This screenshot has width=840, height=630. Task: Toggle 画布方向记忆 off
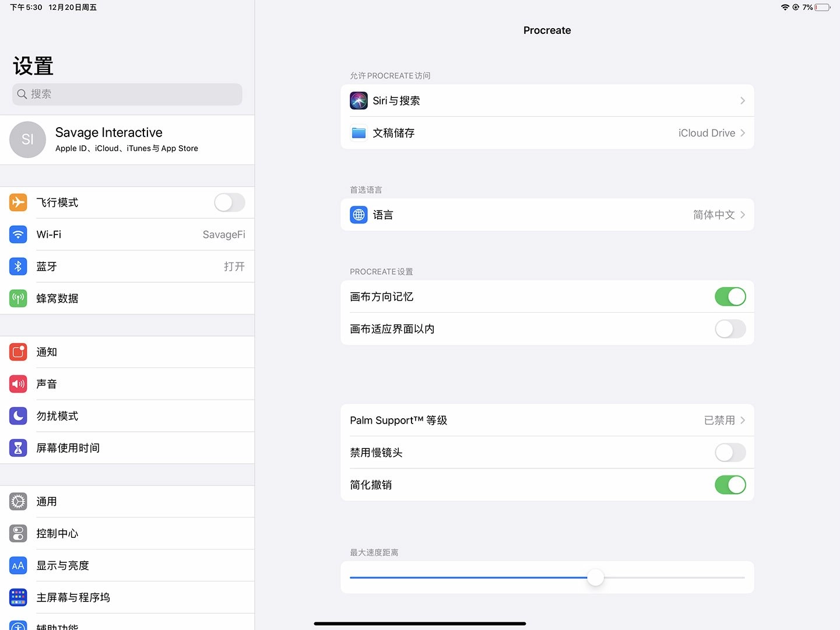pyautogui.click(x=730, y=296)
